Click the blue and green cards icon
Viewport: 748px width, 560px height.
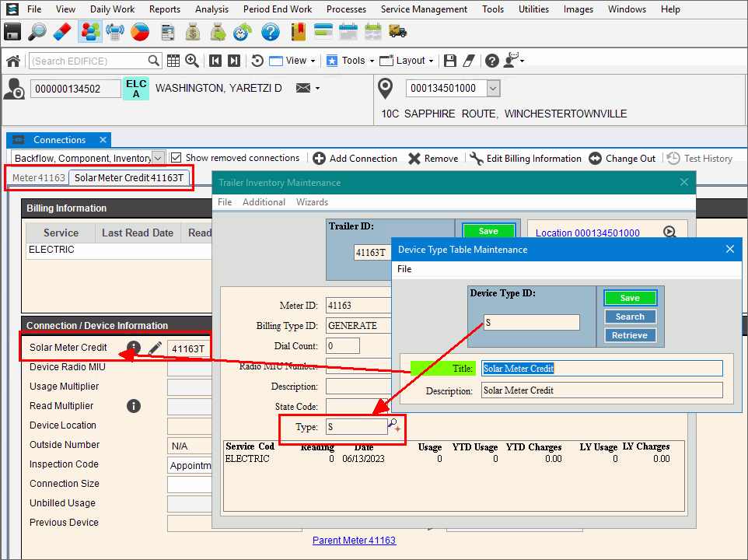[x=323, y=32]
